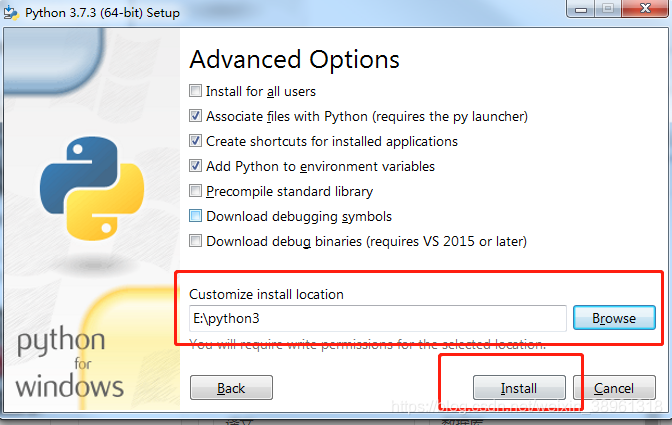672x425 pixels.
Task: Check Download debugging symbols option
Action: [x=195, y=216]
